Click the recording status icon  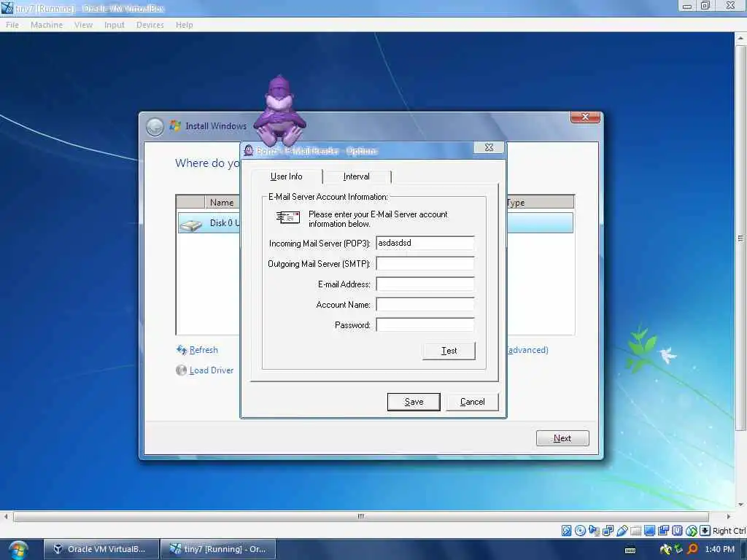[663, 531]
